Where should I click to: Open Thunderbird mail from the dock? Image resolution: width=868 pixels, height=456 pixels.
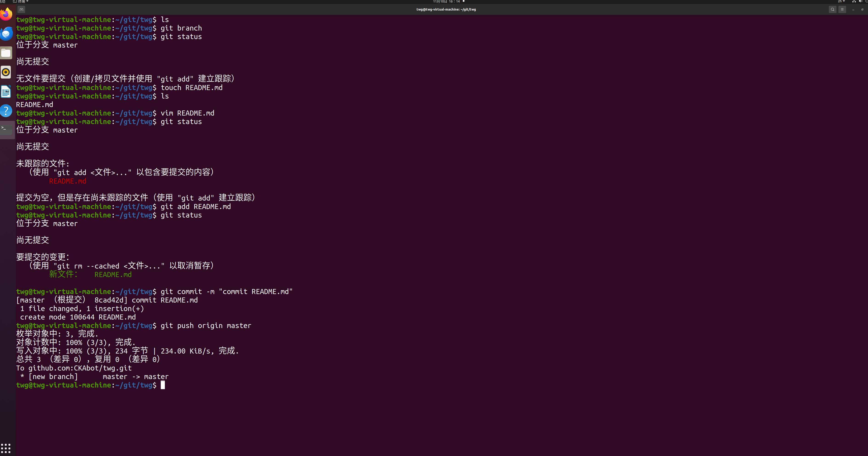pyautogui.click(x=6, y=33)
